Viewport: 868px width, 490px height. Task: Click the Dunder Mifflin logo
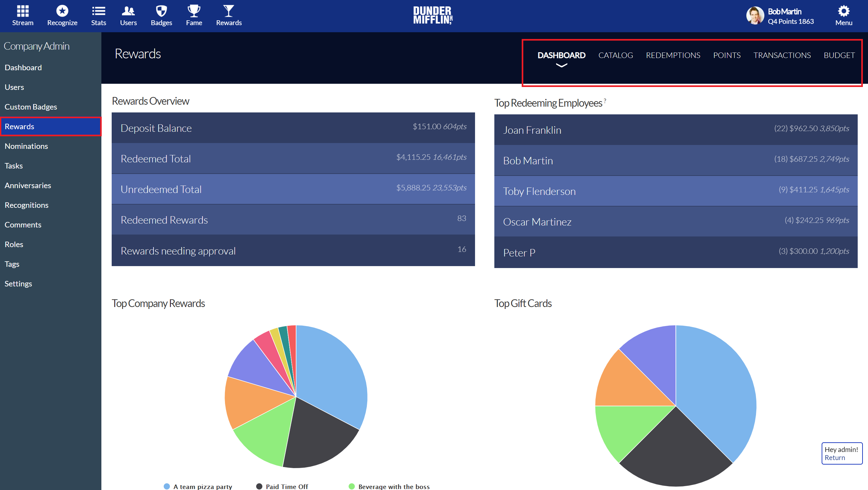click(433, 15)
